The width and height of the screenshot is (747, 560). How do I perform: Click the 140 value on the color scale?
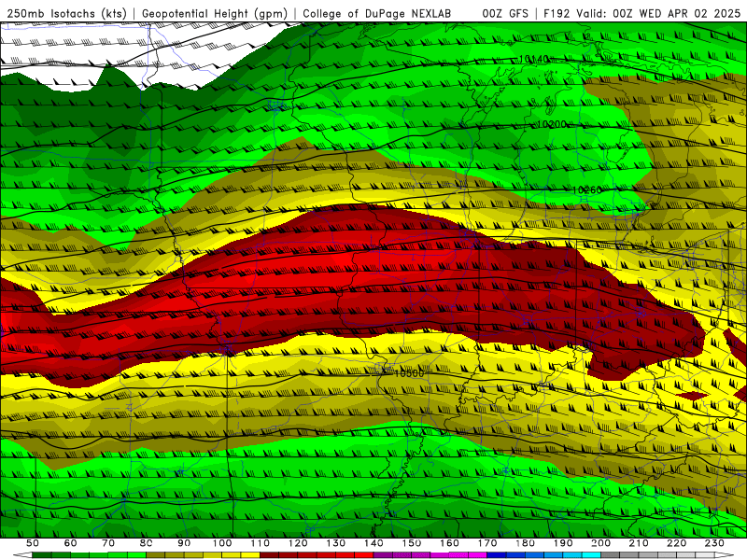[373, 543]
